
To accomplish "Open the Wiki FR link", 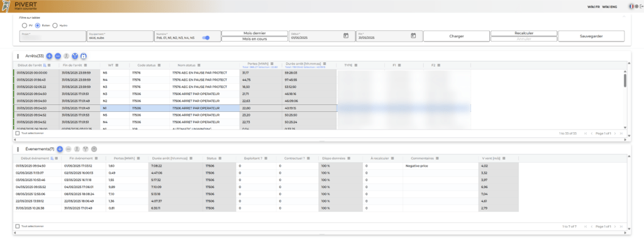I will click(593, 6).
